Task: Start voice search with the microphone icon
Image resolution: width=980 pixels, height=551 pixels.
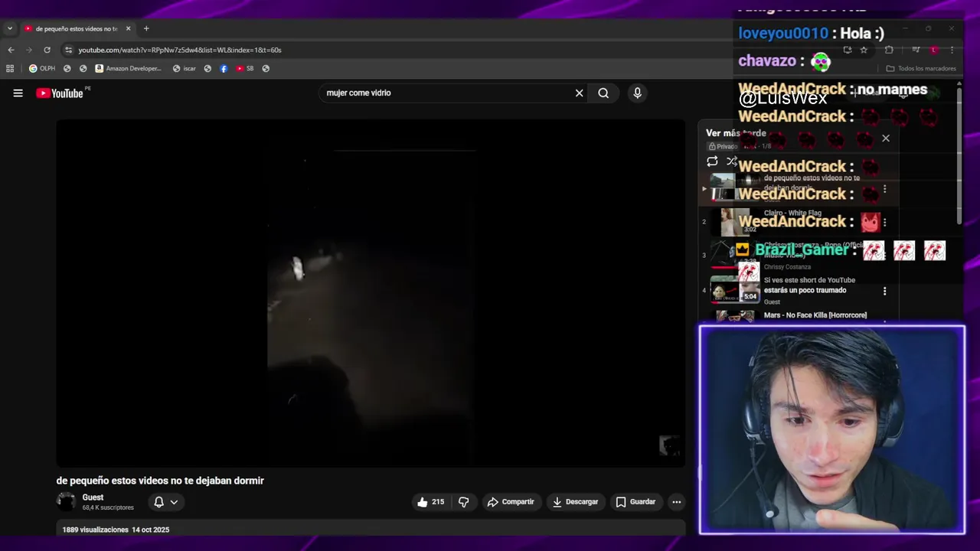Action: coord(637,93)
